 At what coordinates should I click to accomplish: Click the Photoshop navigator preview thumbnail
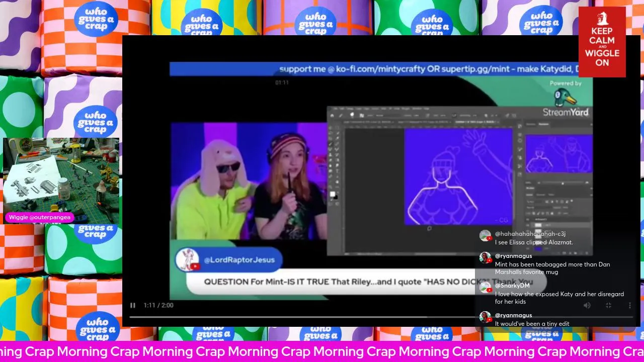click(559, 153)
